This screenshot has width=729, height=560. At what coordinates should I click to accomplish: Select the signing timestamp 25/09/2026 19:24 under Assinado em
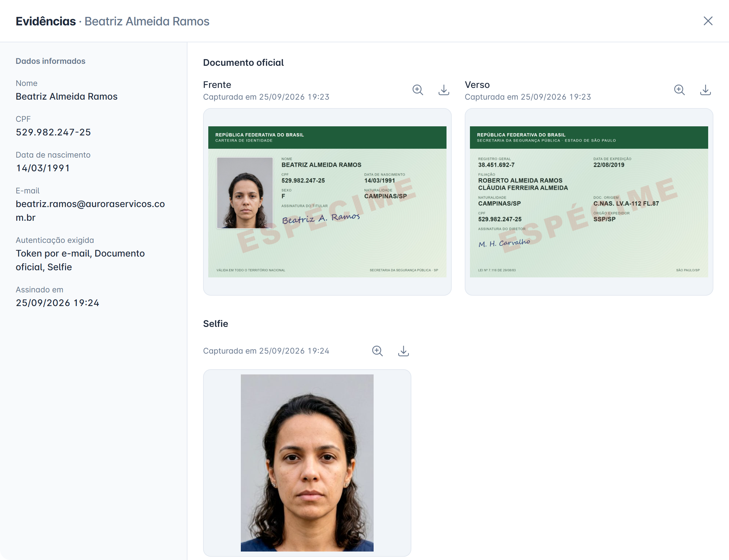tap(57, 303)
